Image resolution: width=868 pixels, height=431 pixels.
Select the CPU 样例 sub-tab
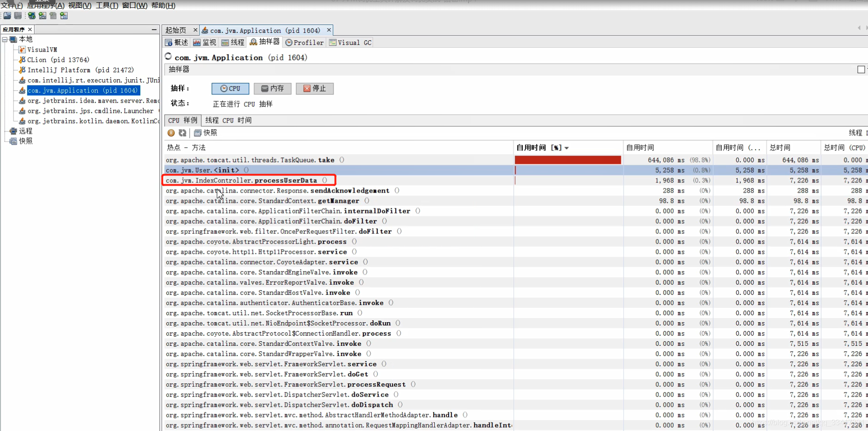[x=183, y=120]
